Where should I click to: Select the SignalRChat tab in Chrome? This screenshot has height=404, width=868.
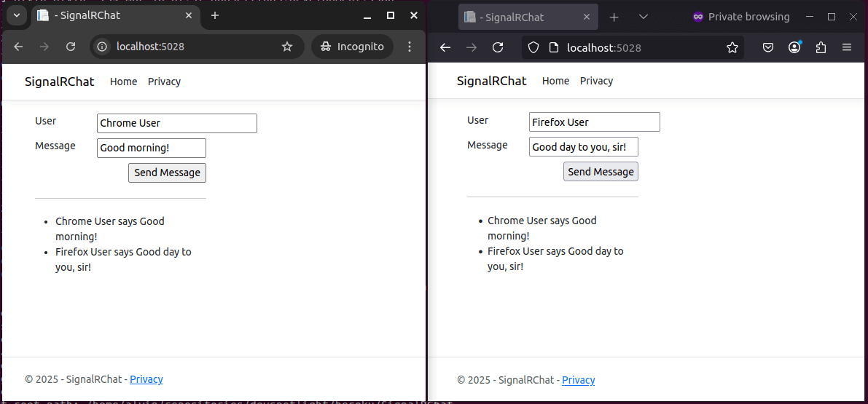[x=115, y=15]
